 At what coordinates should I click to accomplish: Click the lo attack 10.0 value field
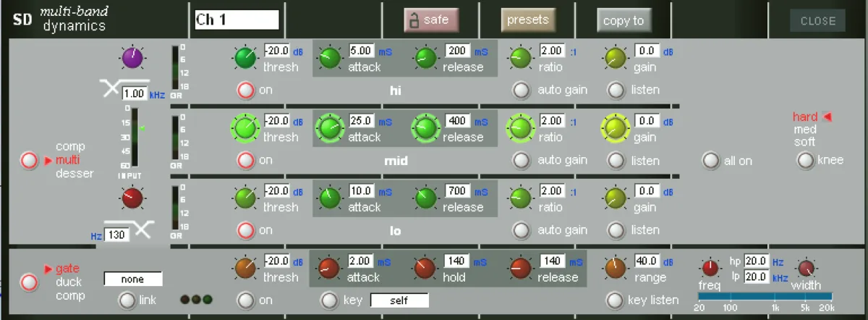pos(362,190)
